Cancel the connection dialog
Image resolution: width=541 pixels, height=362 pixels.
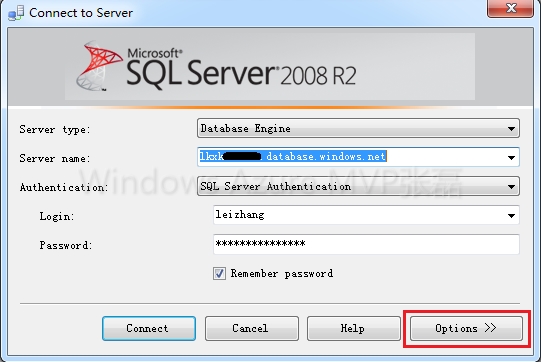(252, 328)
